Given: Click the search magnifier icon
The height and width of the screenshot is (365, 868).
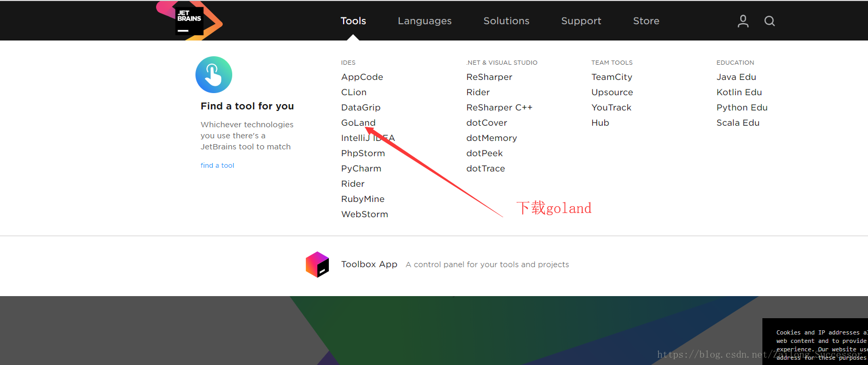Looking at the screenshot, I should pos(770,21).
